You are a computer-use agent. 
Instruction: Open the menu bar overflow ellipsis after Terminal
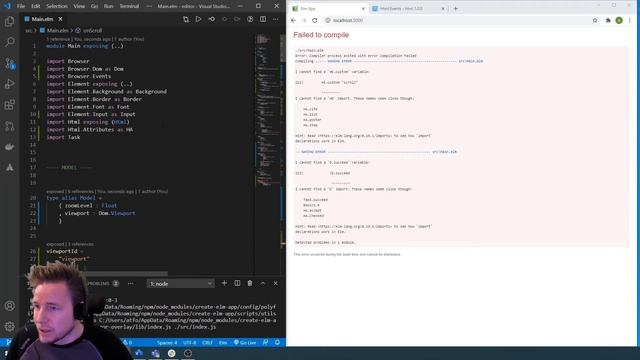pyautogui.click(x=149, y=6)
